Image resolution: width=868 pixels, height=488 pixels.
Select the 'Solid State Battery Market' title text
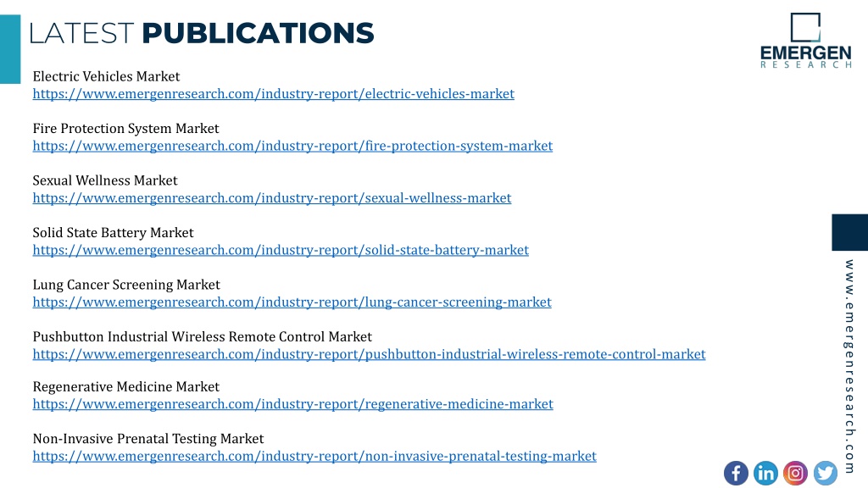point(113,232)
